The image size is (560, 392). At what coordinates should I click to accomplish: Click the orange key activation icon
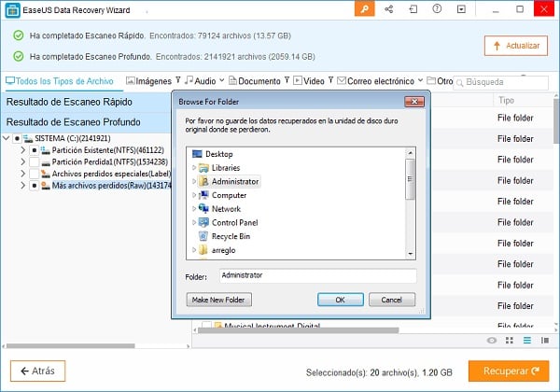click(364, 8)
